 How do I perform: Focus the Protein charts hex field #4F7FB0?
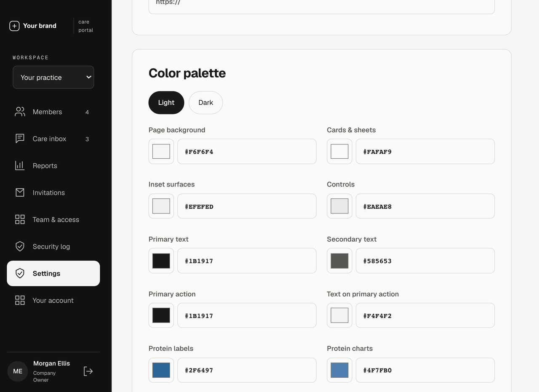click(425, 370)
